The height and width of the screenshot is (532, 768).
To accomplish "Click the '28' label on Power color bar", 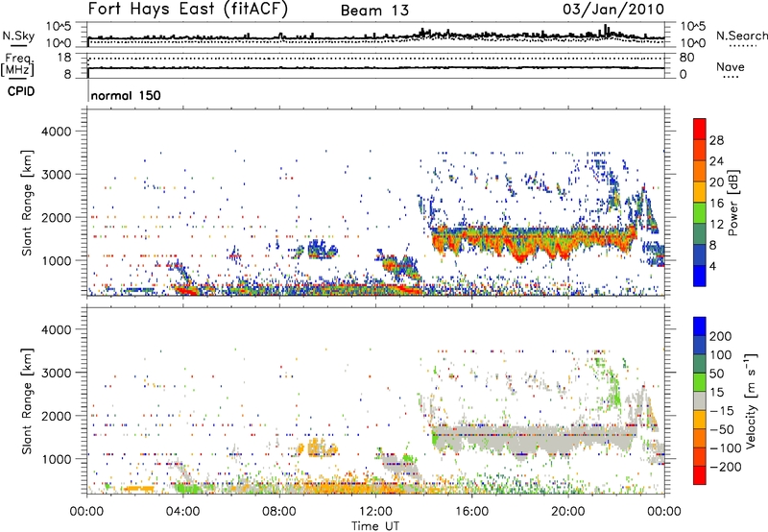I will coord(716,140).
